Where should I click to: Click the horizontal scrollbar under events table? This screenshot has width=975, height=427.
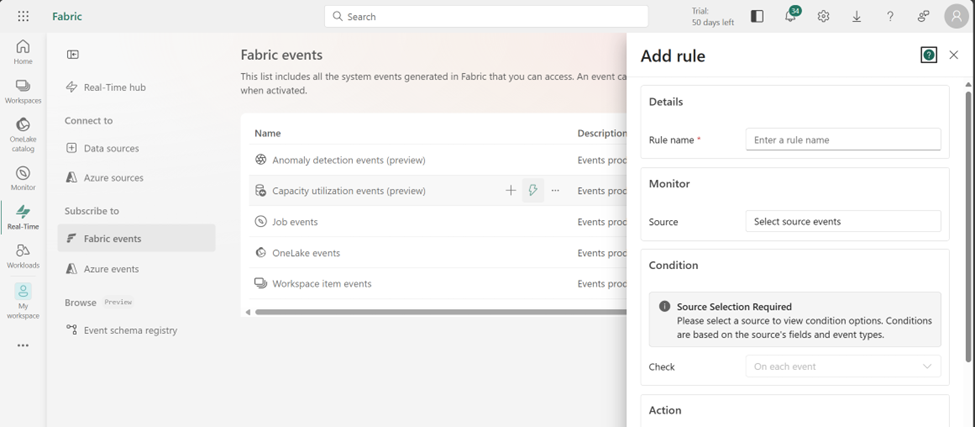[441, 312]
